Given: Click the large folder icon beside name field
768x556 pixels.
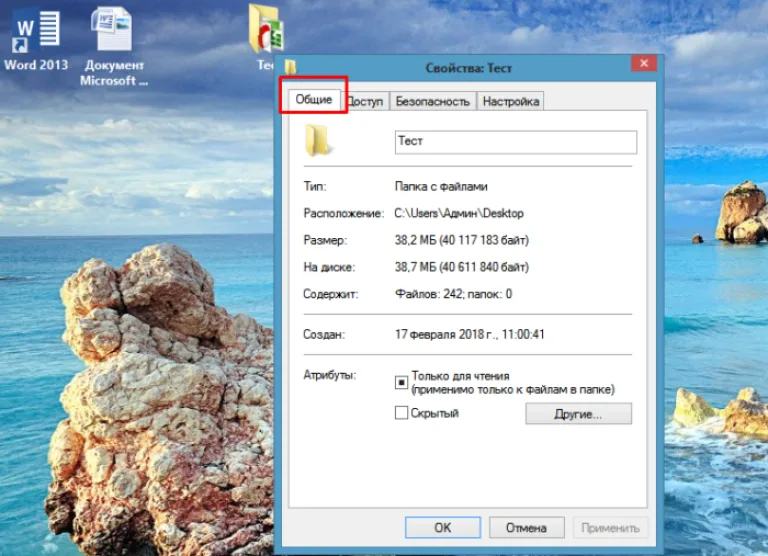Looking at the screenshot, I should coord(317,141).
